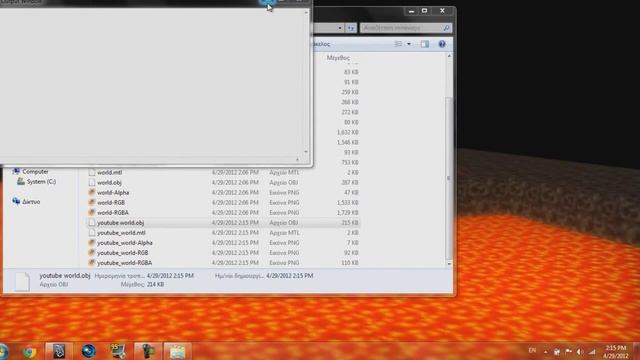Click the Show Desktop strip on the taskbar
Viewport: 640px width, 360px height.
tap(636, 352)
